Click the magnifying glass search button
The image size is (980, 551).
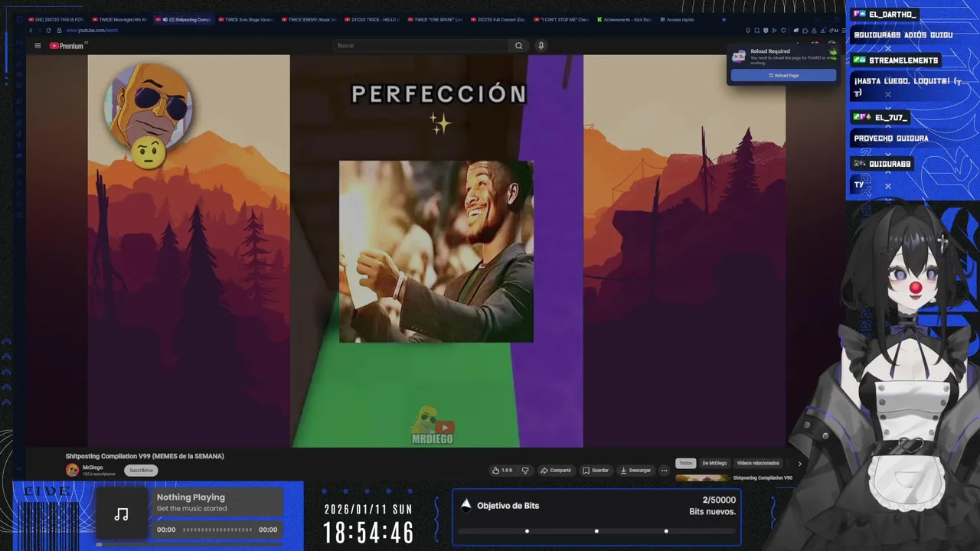point(518,45)
